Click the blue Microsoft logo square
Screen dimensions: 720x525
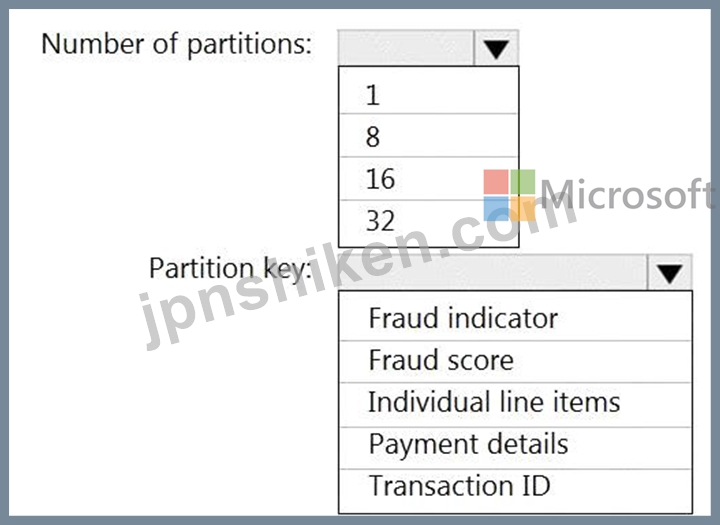[496, 209]
